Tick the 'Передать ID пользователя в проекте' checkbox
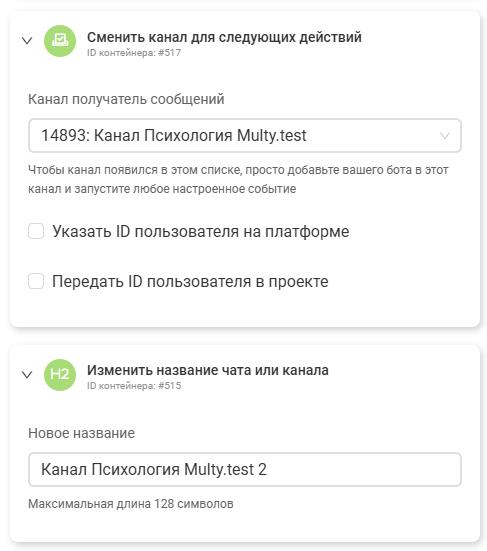Screen dimensions: 487x551 tap(36, 281)
